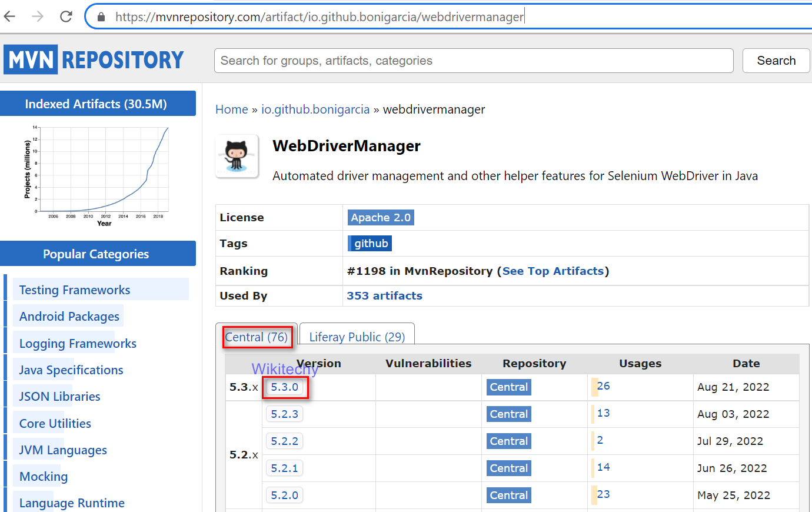The image size is (812, 512).
Task: Click the browser forward arrow
Action: [x=38, y=16]
